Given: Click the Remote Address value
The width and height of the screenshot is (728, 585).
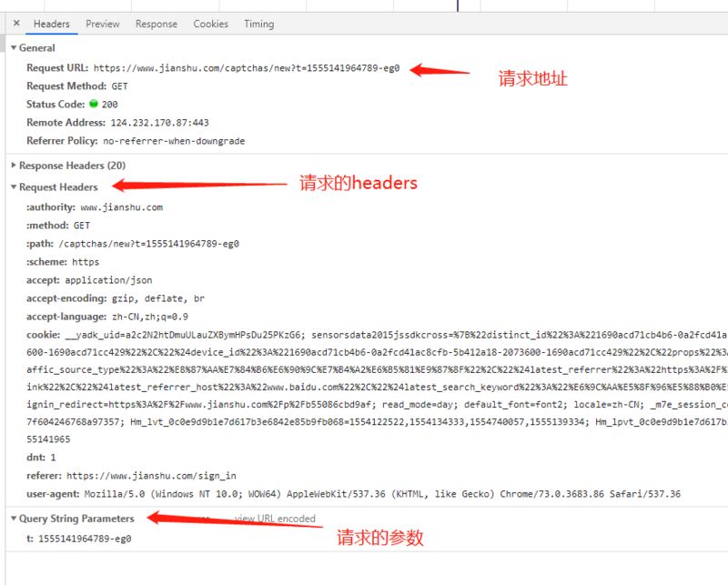Looking at the screenshot, I should click(x=159, y=123).
